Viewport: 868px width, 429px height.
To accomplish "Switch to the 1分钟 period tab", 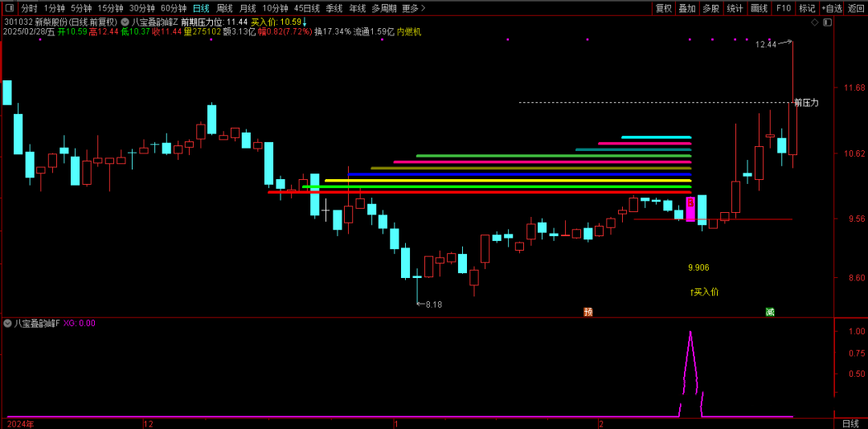I will tap(55, 8).
